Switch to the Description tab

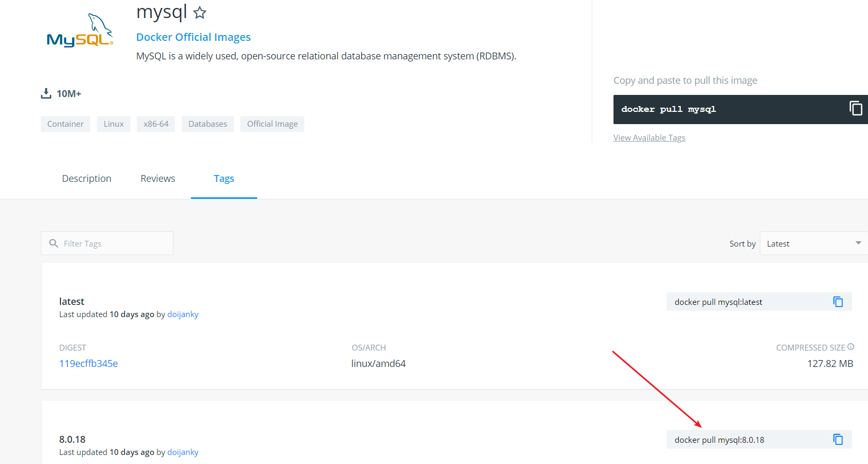[86, 179]
